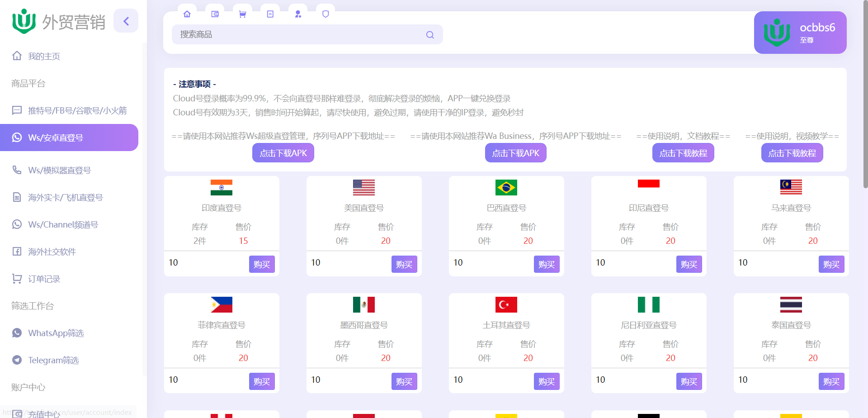This screenshot has width=868, height=418.
Task: Buy 美国直登号 with 购买 button
Action: click(404, 264)
